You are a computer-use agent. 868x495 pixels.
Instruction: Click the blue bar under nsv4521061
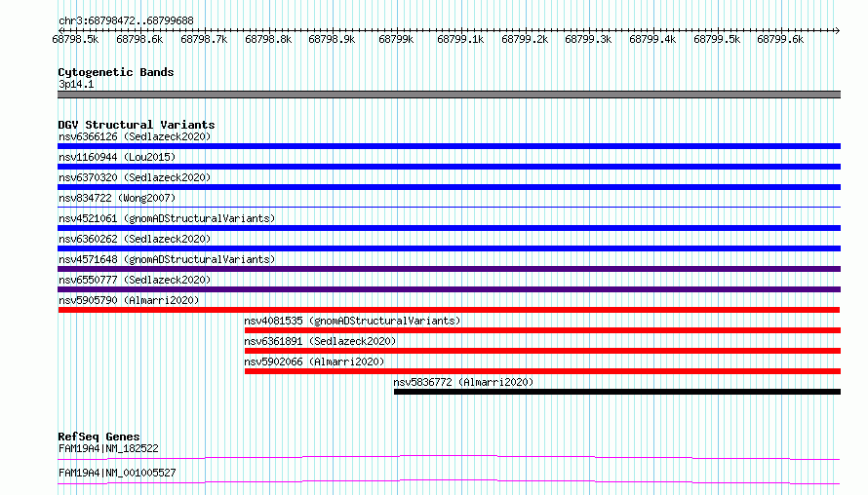coord(449,228)
